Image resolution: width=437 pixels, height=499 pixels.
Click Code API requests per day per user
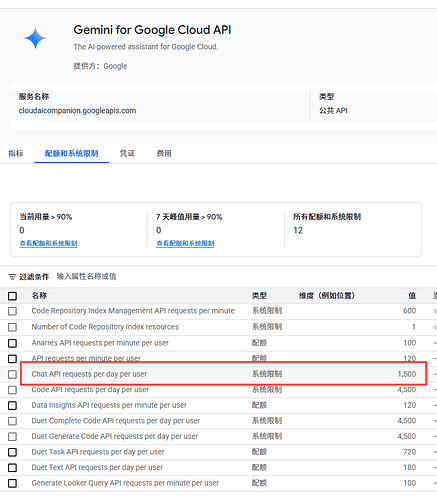(90, 390)
